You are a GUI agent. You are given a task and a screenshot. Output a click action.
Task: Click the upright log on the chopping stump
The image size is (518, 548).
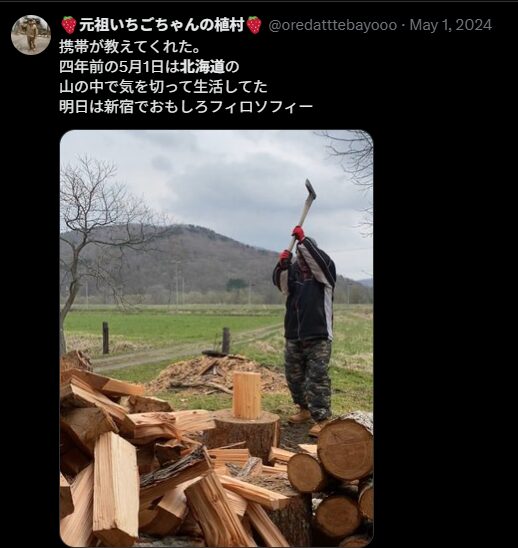click(246, 395)
